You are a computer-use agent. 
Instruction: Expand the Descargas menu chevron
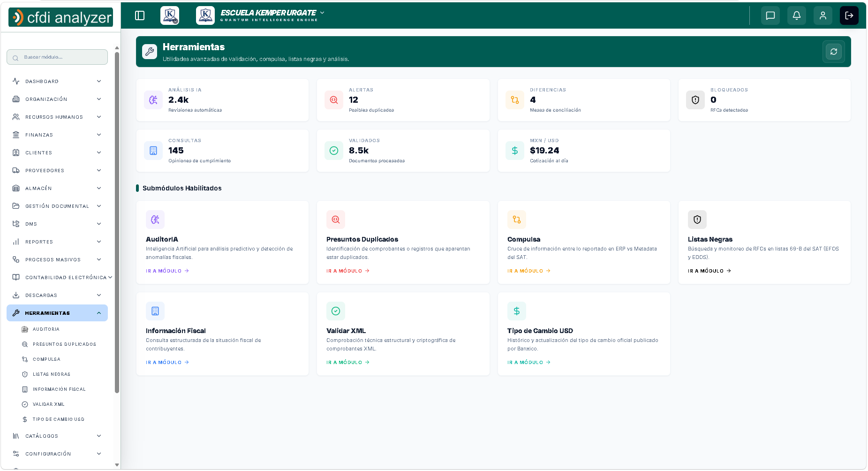(99, 295)
